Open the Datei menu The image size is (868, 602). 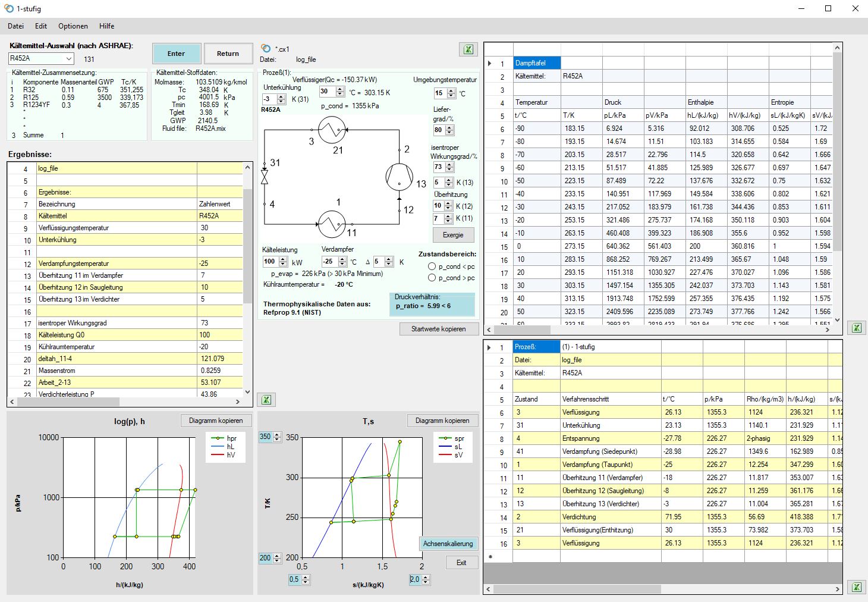[x=16, y=26]
